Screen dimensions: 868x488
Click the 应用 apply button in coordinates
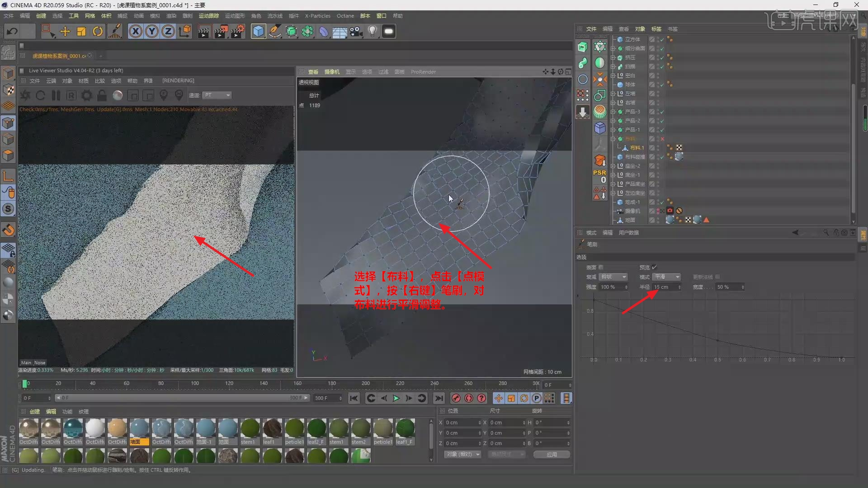tap(552, 455)
